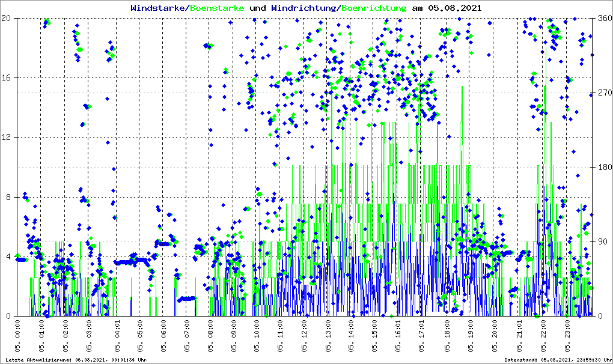Screen dimensions: 613x364
Task: Click the '12' label on left axis
Action: coord(7,138)
